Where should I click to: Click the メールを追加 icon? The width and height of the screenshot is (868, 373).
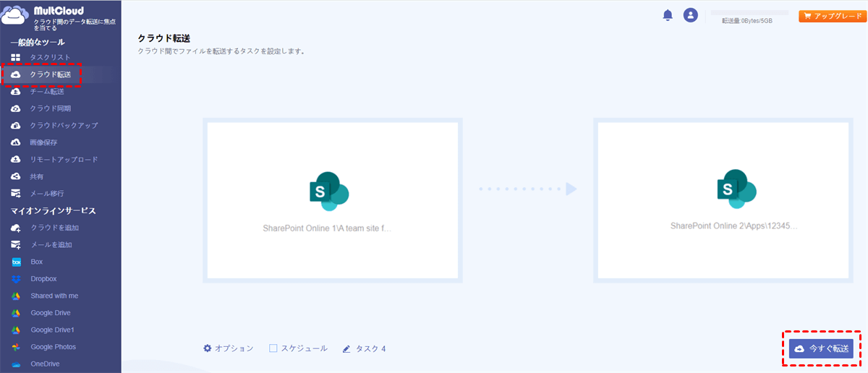16,245
